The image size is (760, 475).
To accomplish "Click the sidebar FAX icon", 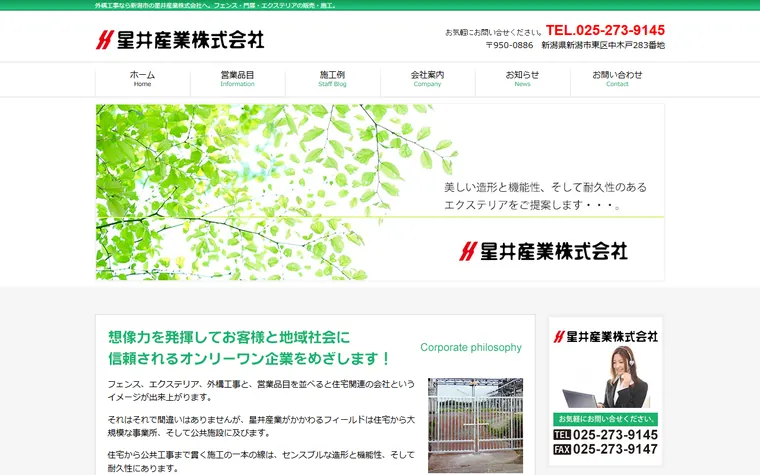I will coord(562,449).
